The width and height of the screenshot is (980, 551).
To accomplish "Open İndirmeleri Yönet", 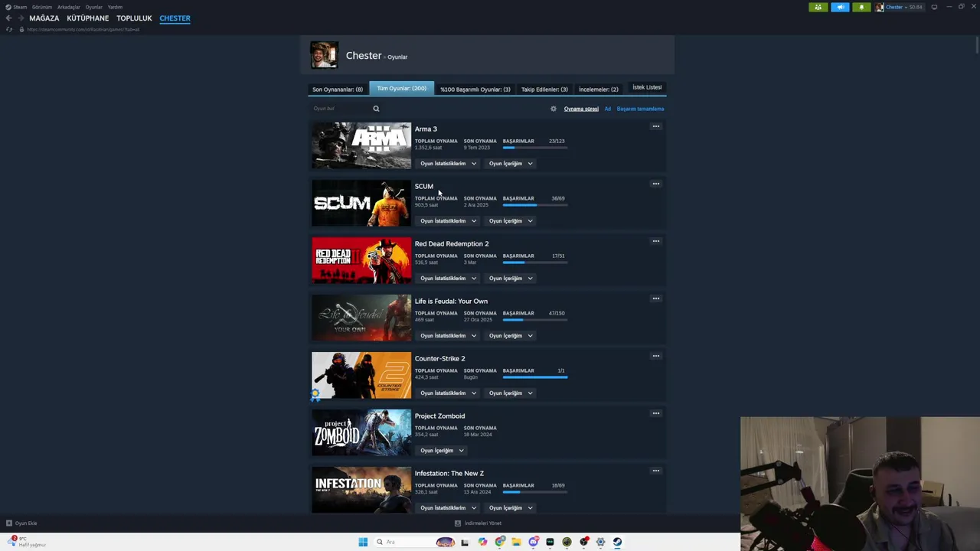I will point(478,523).
